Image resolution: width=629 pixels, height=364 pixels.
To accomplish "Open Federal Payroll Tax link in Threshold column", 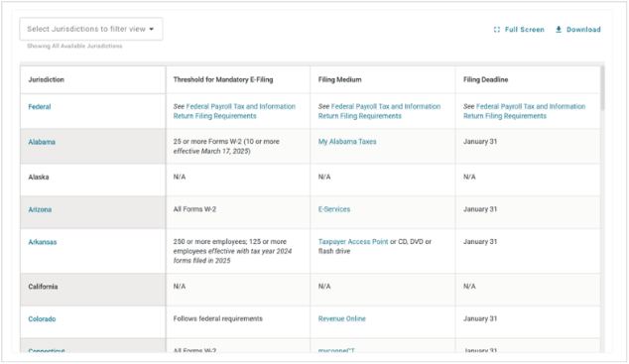I will click(x=235, y=111).
